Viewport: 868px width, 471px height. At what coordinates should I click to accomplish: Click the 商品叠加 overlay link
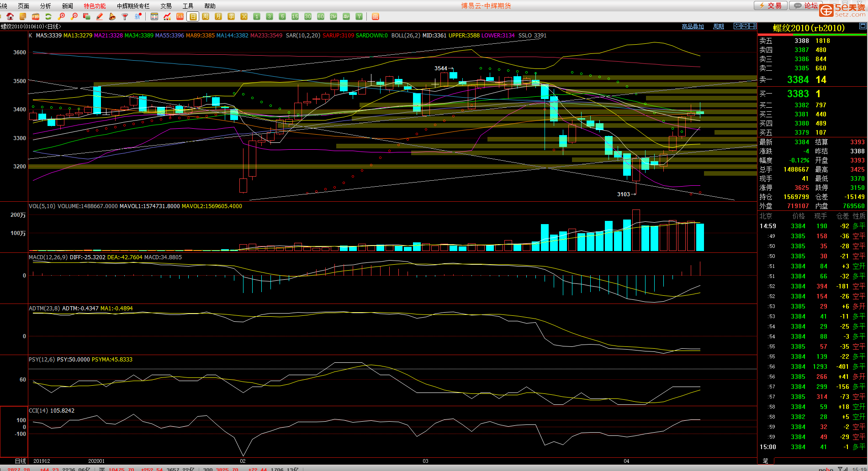[693, 26]
